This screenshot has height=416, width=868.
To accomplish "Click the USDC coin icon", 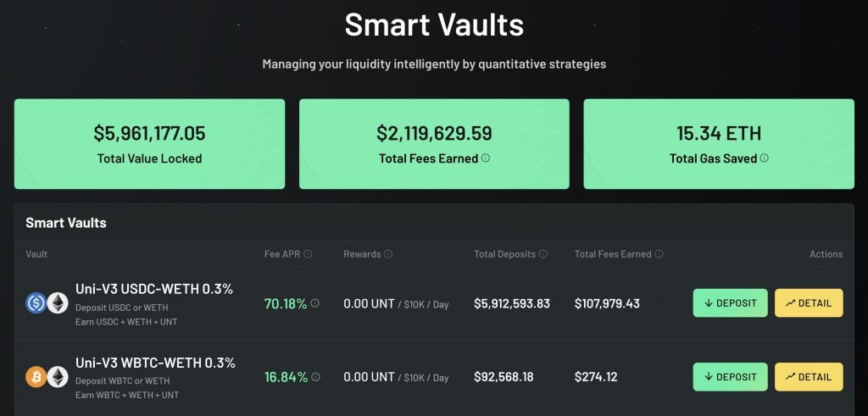I will (x=36, y=303).
